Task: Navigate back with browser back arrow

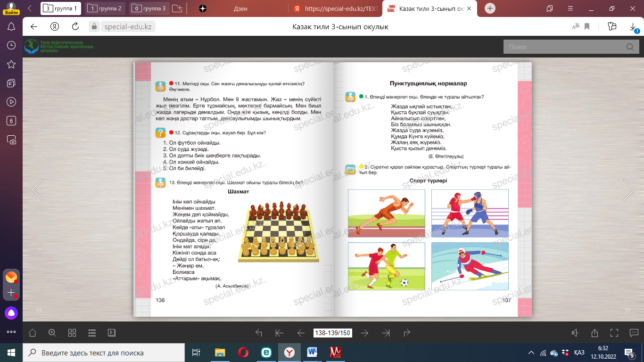Action: tap(34, 27)
